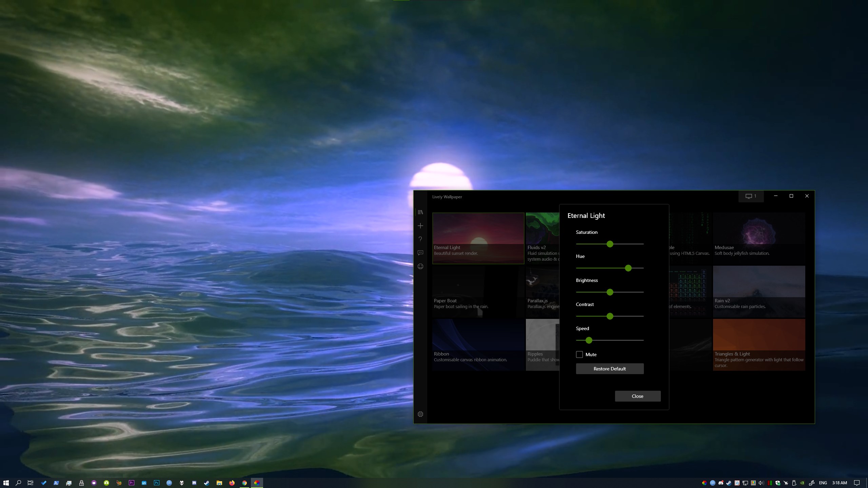Click the smiley face sidebar icon
868x488 pixels.
pyautogui.click(x=420, y=266)
